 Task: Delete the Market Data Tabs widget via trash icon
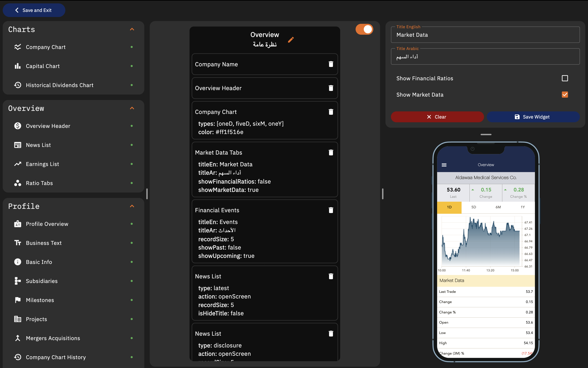(331, 152)
